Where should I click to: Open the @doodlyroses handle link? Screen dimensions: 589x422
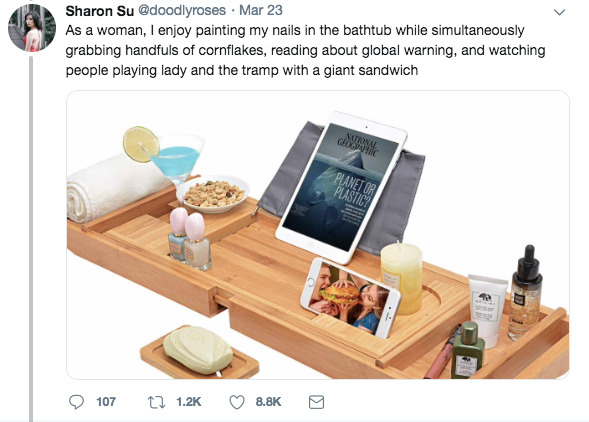pos(182,11)
